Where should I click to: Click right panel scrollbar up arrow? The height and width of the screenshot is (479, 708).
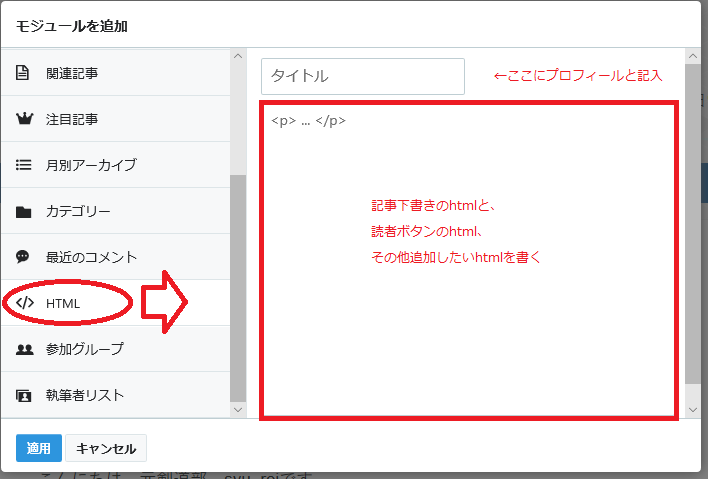point(693,56)
